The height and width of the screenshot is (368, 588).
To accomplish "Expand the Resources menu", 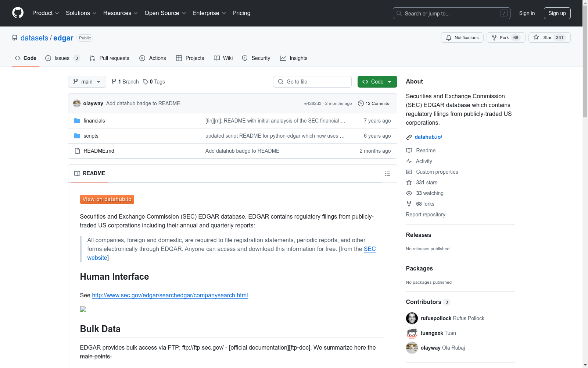I will point(121,13).
